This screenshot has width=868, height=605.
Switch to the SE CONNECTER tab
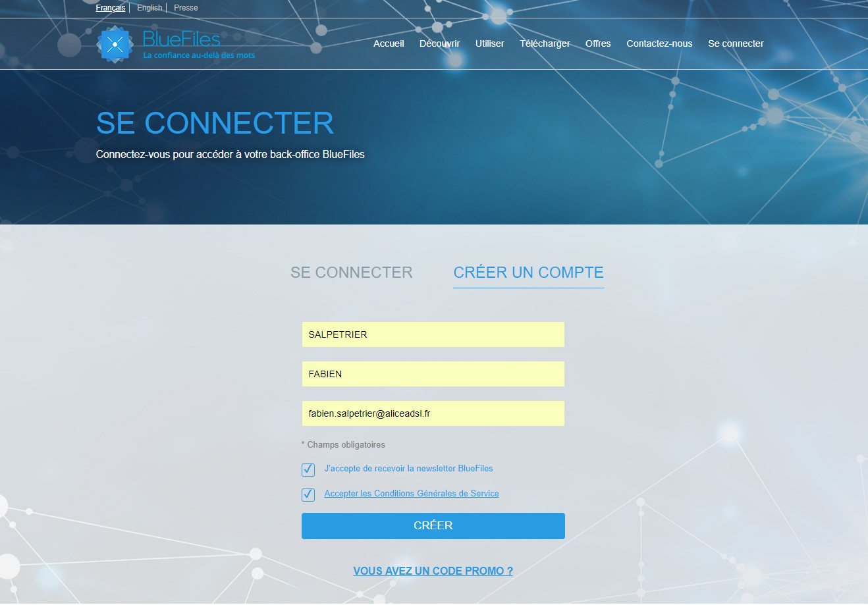coord(352,273)
